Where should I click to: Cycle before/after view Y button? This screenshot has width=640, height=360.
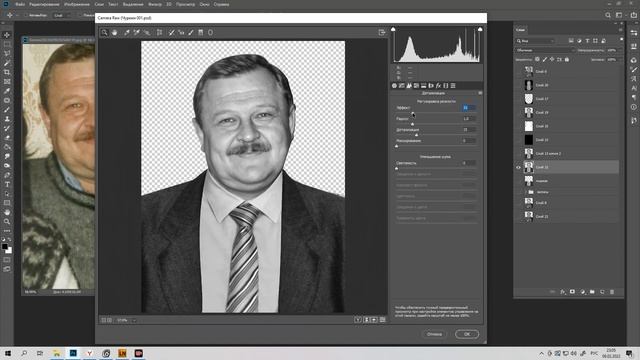358,320
